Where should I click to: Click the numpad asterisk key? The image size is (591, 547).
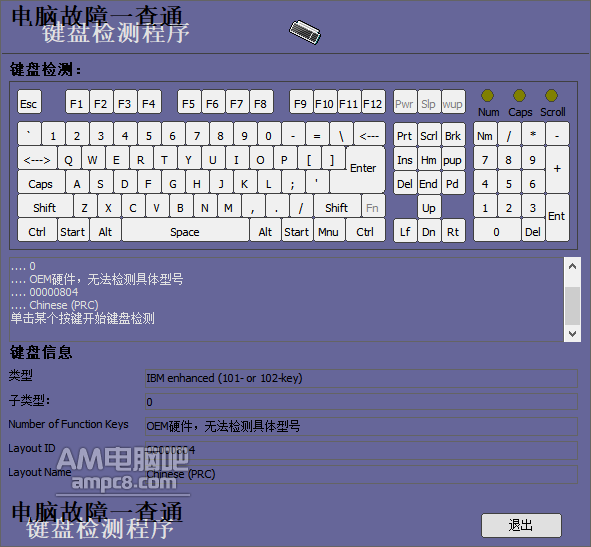point(533,134)
